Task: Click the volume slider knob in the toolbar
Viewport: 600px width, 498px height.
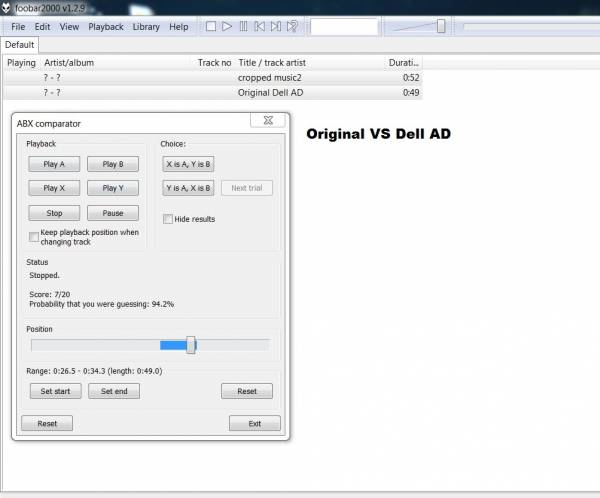Action: click(x=441, y=26)
